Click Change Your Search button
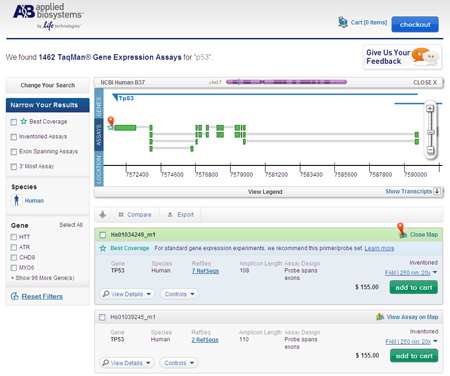Screen dimensions: 450x376 pyautogui.click(x=48, y=85)
